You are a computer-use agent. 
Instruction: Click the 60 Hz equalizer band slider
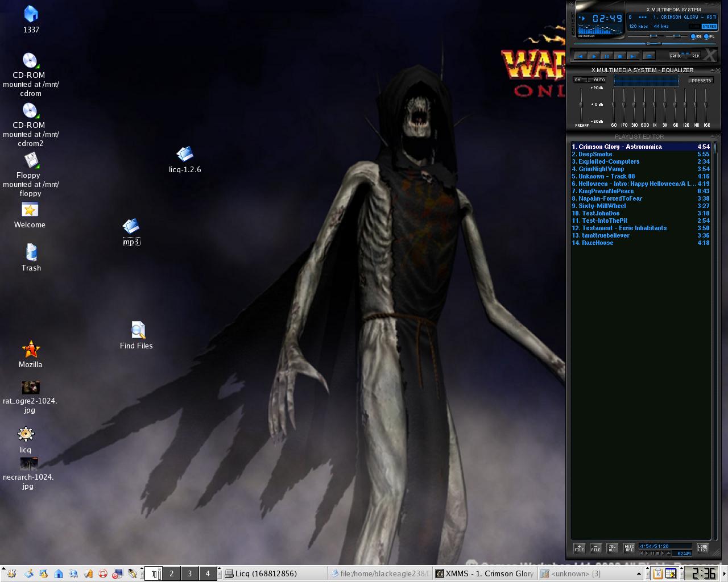click(x=613, y=105)
